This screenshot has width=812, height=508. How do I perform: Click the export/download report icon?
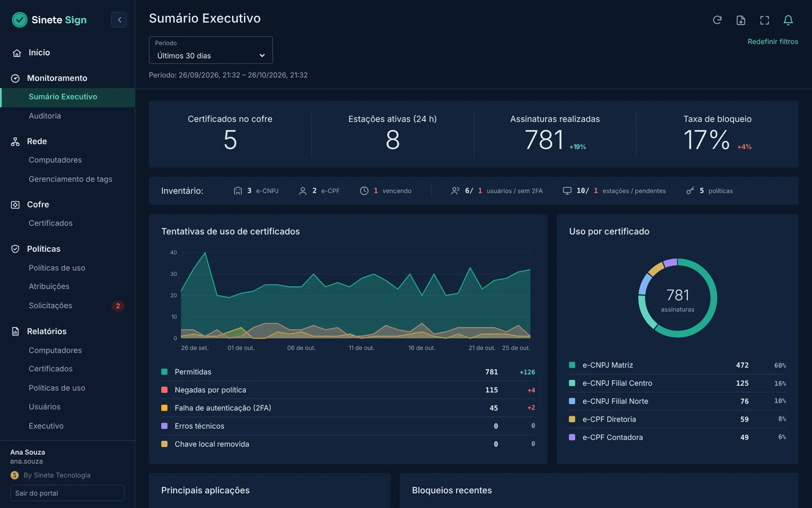tap(741, 20)
